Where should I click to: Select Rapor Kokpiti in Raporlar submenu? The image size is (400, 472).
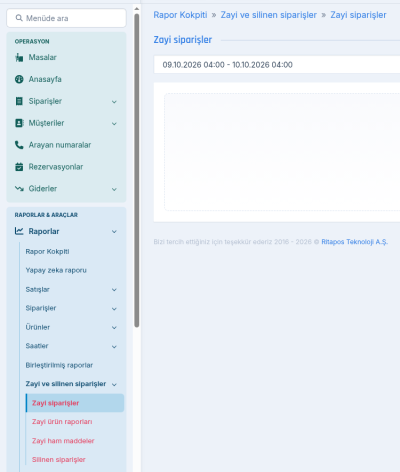pyautogui.click(x=47, y=251)
